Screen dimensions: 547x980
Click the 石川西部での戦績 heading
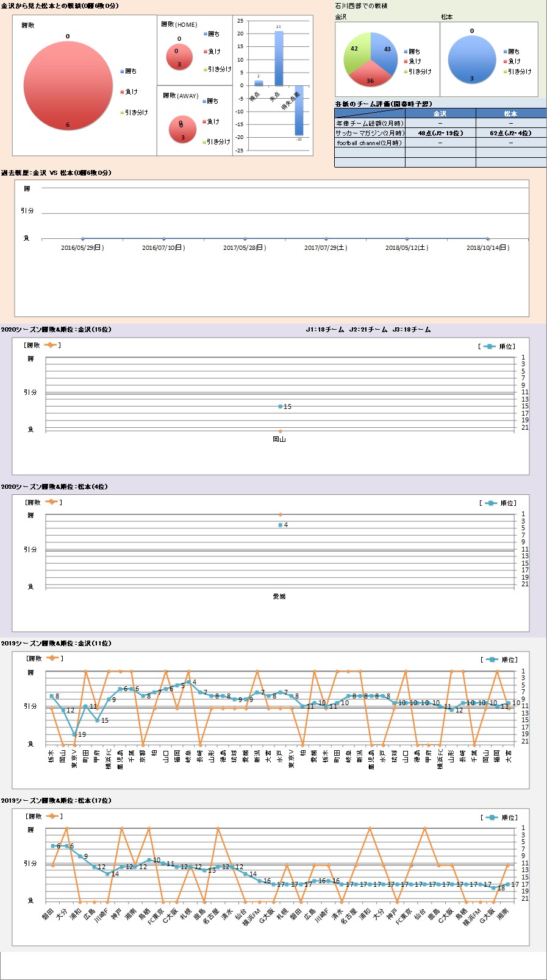pyautogui.click(x=362, y=5)
